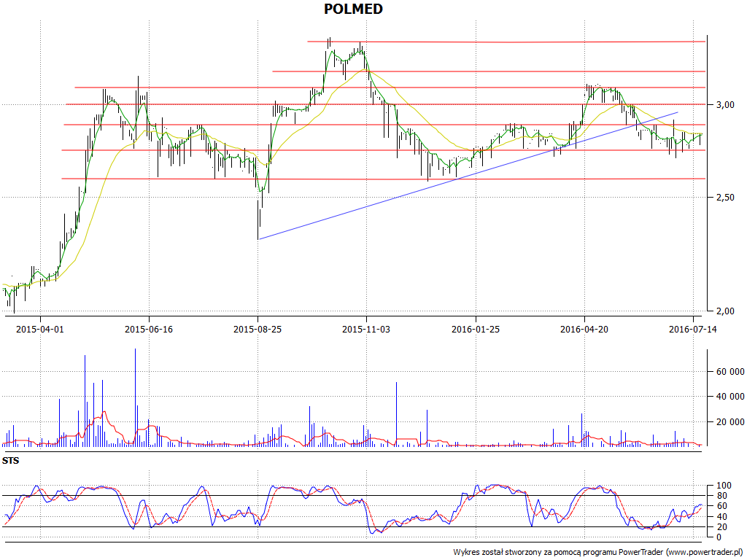Click the POLMED chart title
This screenshot has width=747, height=560.
(353, 9)
